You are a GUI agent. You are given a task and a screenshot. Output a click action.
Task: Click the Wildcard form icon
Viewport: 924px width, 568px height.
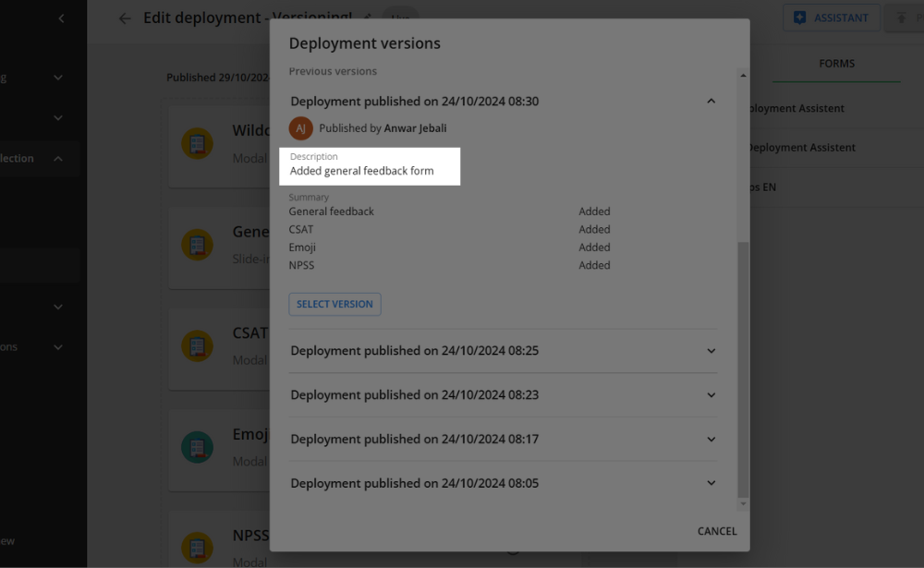[197, 144]
